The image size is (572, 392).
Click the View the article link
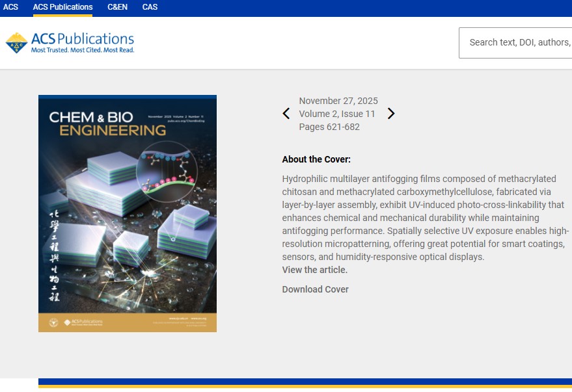click(315, 270)
